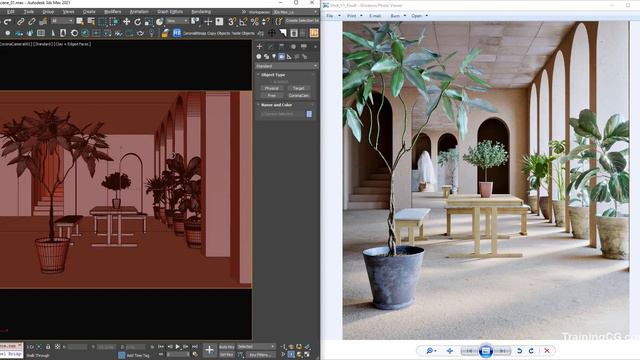The height and width of the screenshot is (360, 640).
Task: Open the Animation menu in 3ds Max
Action: pyautogui.click(x=139, y=12)
